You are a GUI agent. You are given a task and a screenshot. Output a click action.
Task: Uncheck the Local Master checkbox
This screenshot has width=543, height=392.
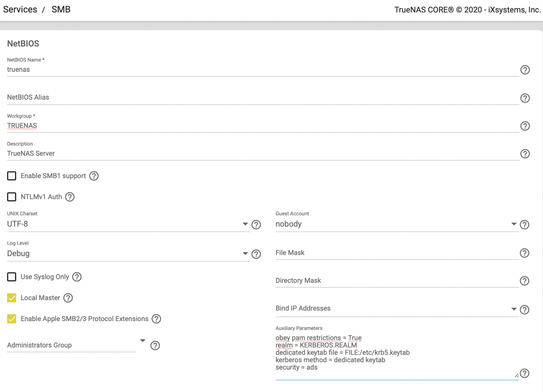(x=12, y=298)
